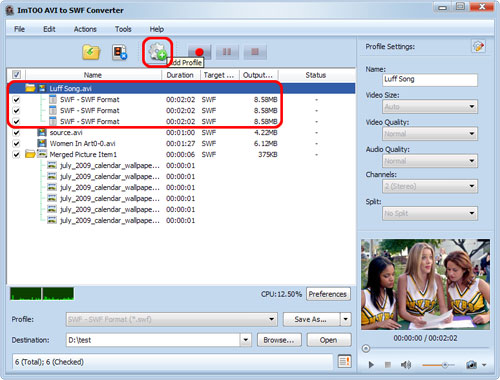Click the profile Name field Luff Song
Viewport: 500px width, 380px height.
(430, 79)
